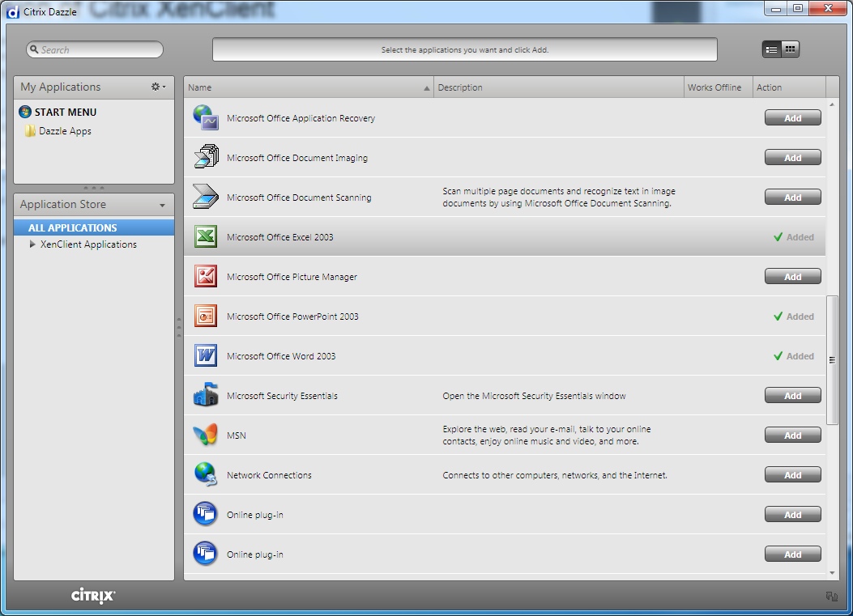The height and width of the screenshot is (616, 853).
Task: Sort by Name column header
Action: click(x=309, y=87)
